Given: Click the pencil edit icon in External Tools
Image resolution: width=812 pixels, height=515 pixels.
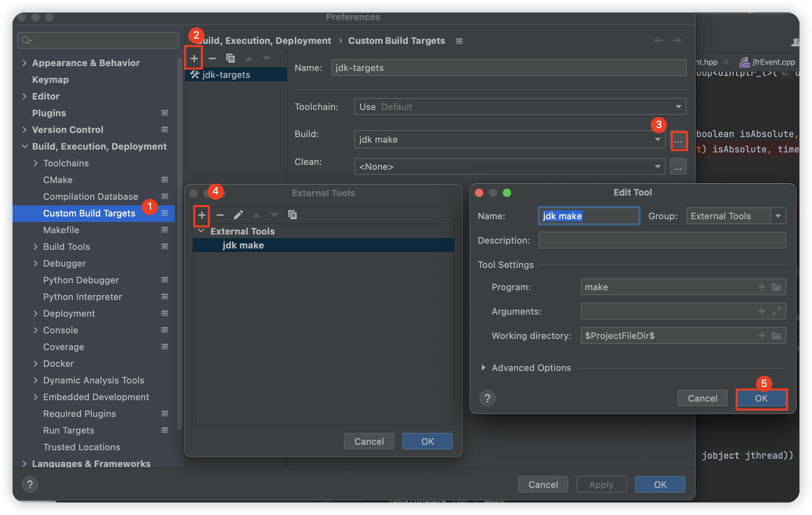Looking at the screenshot, I should (238, 215).
